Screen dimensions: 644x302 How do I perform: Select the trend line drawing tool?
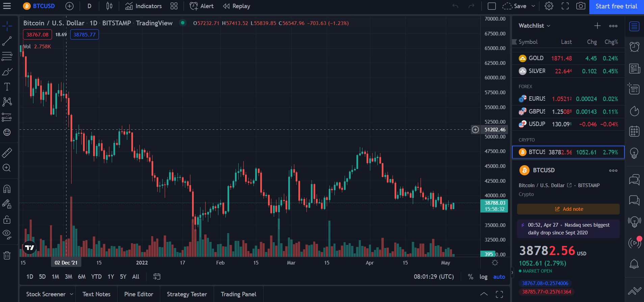(7, 41)
